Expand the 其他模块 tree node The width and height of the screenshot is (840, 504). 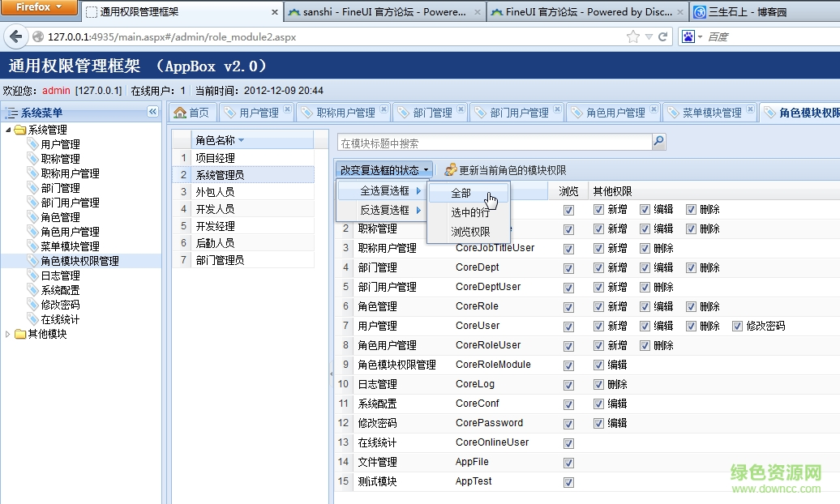pos(9,335)
